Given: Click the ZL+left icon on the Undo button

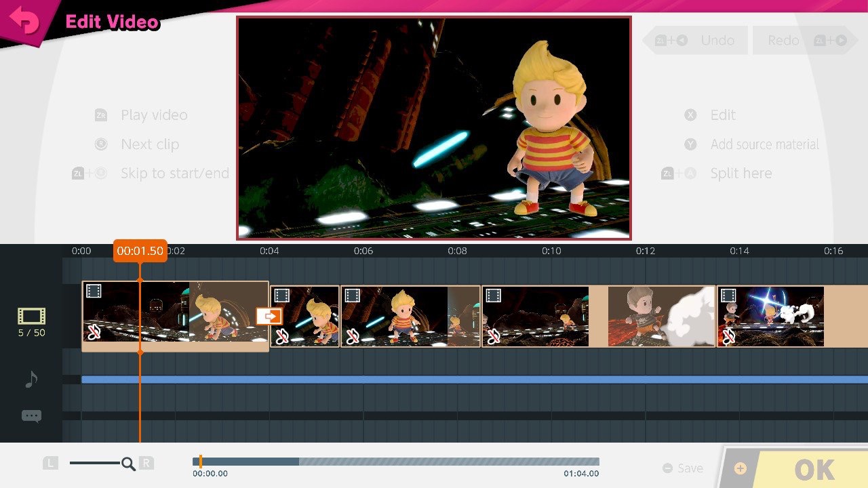Looking at the screenshot, I should (x=671, y=41).
